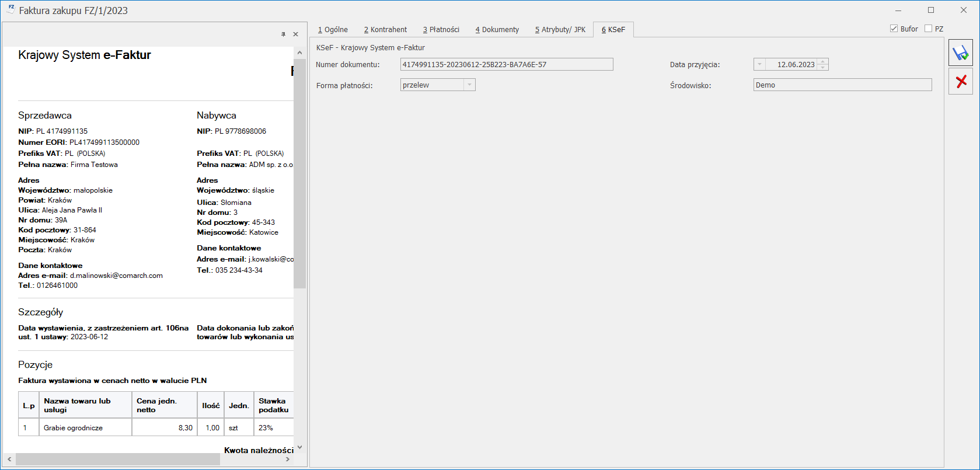This screenshot has width=980, height=470.
Task: Click the Sprzedawca section heading
Action: [x=45, y=116]
